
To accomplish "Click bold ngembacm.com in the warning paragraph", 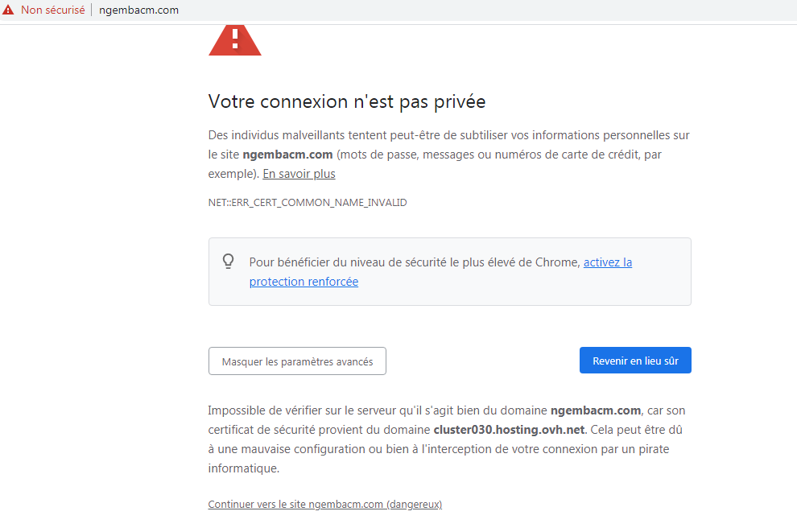I will (x=288, y=155).
